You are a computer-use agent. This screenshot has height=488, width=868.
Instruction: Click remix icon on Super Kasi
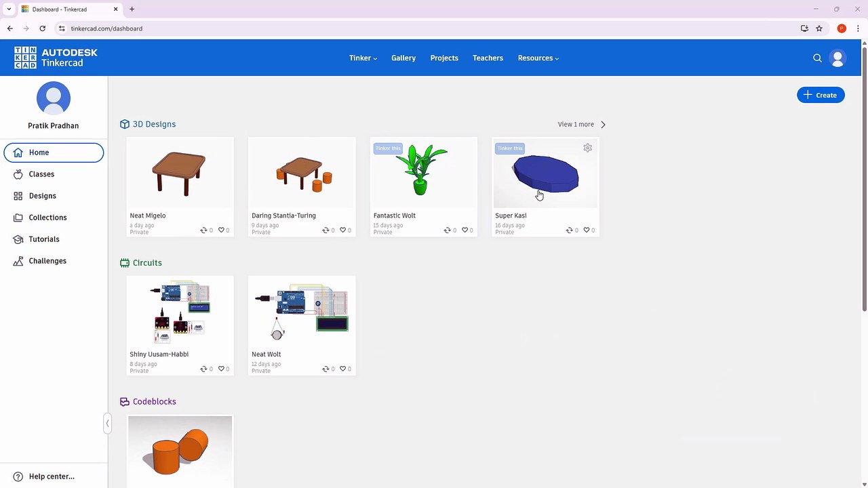(x=569, y=230)
